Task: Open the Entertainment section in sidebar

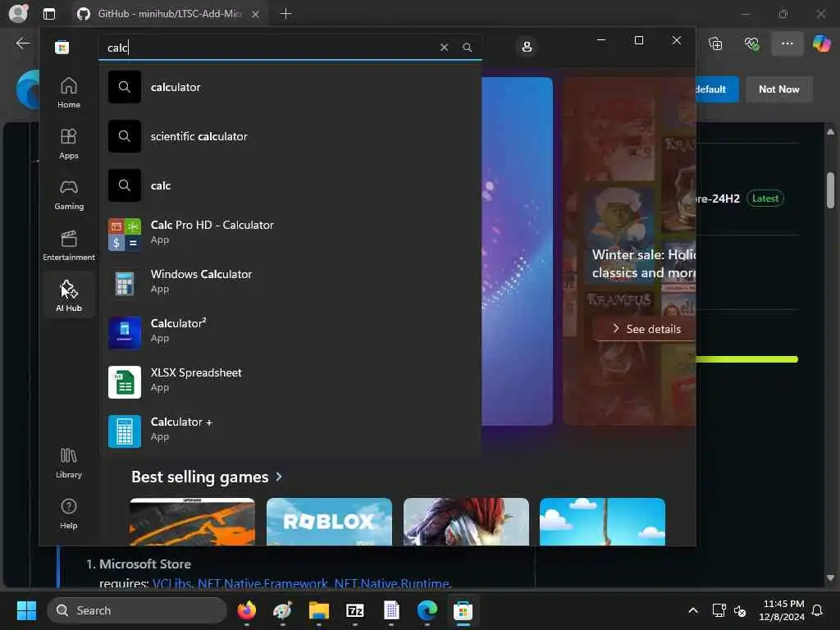Action: (69, 245)
